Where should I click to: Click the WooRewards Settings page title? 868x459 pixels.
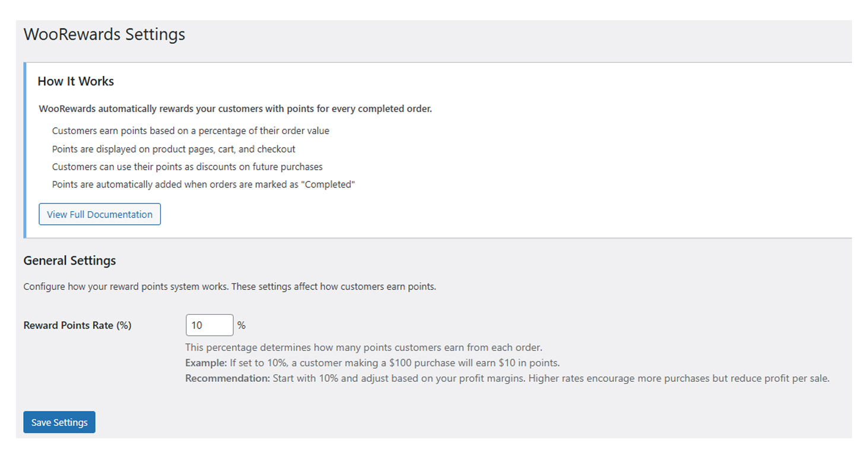pyautogui.click(x=104, y=34)
